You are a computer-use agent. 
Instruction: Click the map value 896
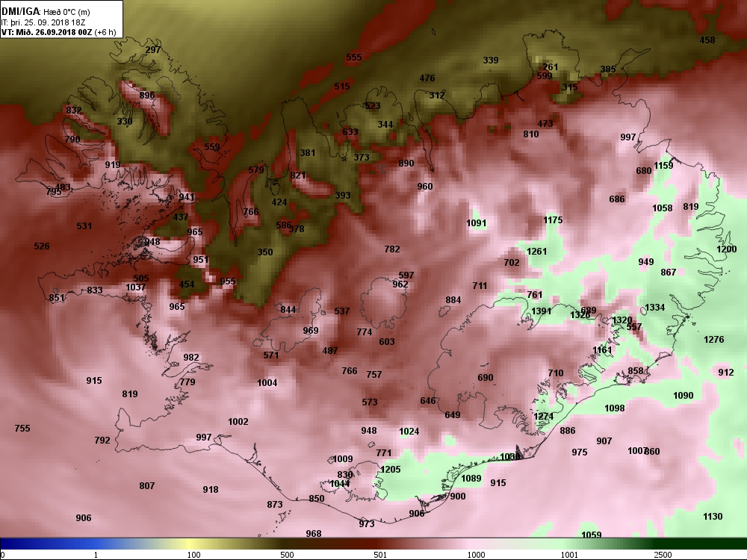pos(147,96)
